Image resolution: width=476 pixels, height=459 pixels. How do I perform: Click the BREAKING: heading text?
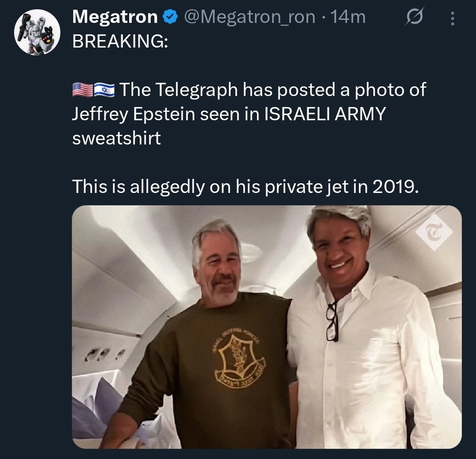point(119,42)
